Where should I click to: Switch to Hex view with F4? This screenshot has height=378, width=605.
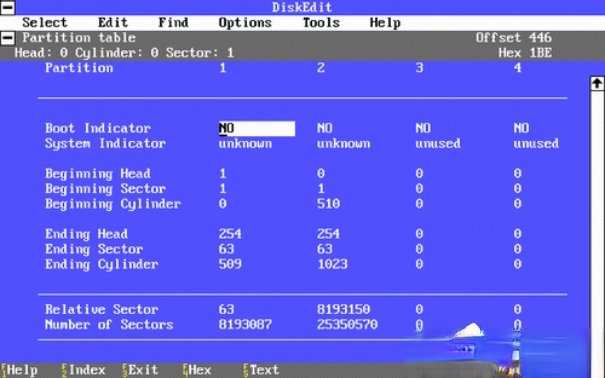pyautogui.click(x=197, y=370)
